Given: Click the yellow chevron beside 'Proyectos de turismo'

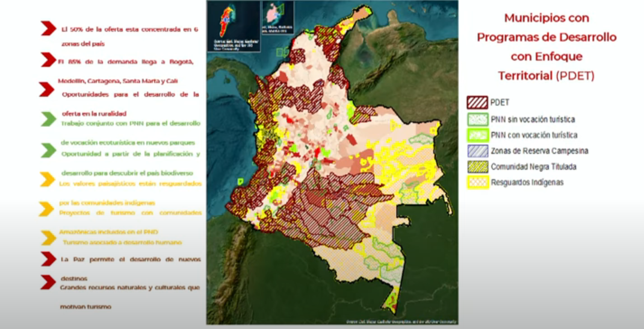Looking at the screenshot, I should 47,208.
